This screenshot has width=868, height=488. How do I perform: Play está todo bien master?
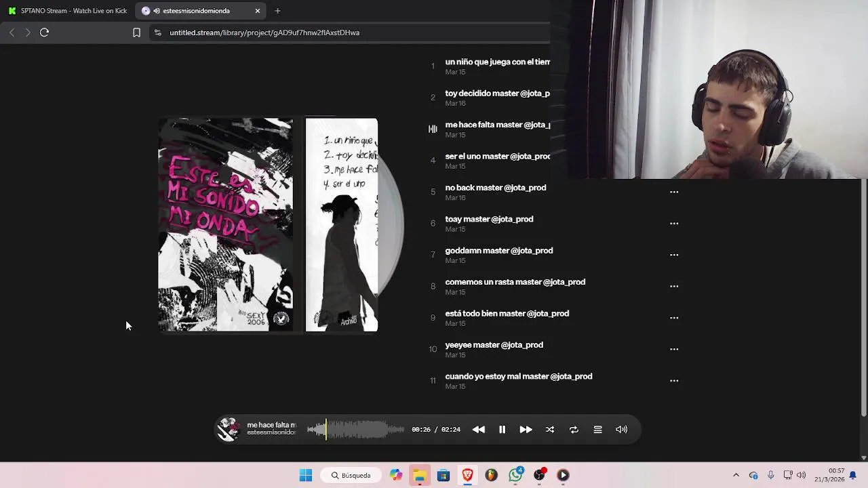click(507, 314)
